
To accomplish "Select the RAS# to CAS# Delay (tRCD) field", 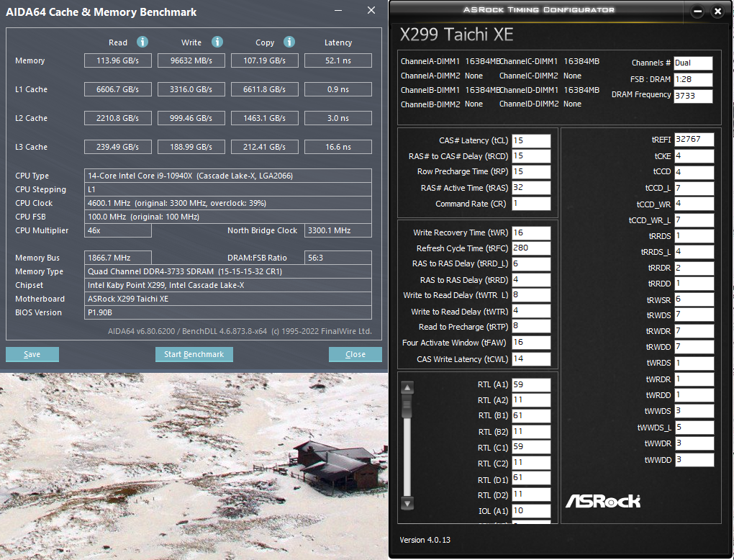I will click(531, 156).
